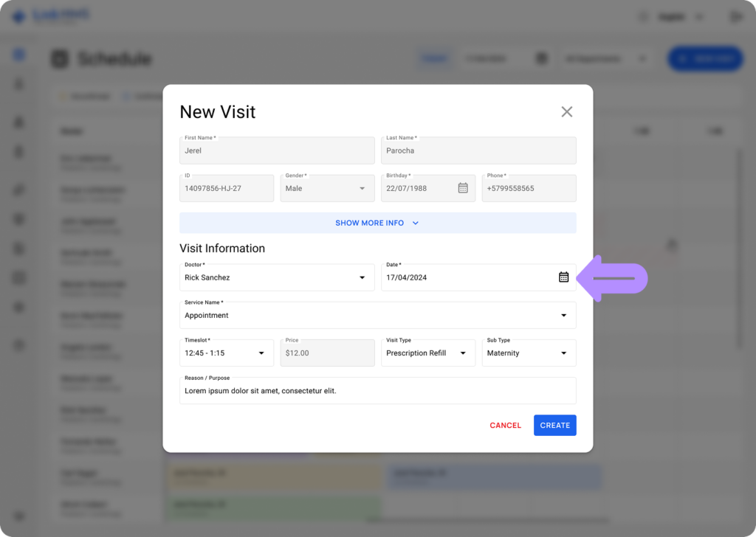The width and height of the screenshot is (756, 537).
Task: Click the Last Name field Parocha
Action: coord(478,150)
